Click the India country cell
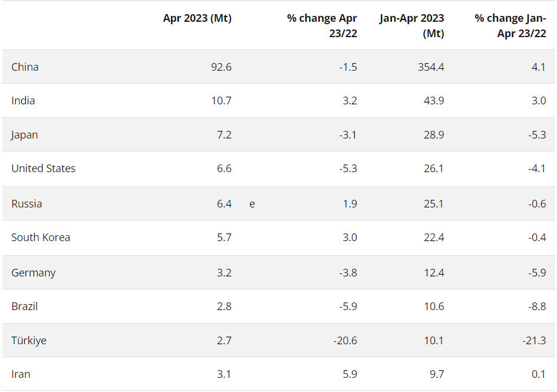This screenshot has width=557, height=392. coord(23,101)
